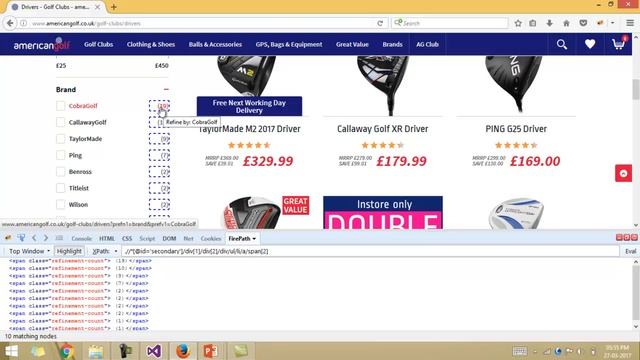Check the Wilson brand checkbox

coord(60,204)
